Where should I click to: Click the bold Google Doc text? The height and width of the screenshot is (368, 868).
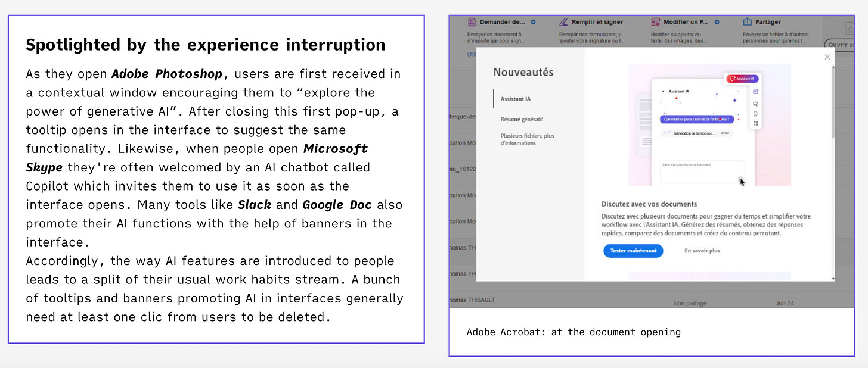(337, 205)
